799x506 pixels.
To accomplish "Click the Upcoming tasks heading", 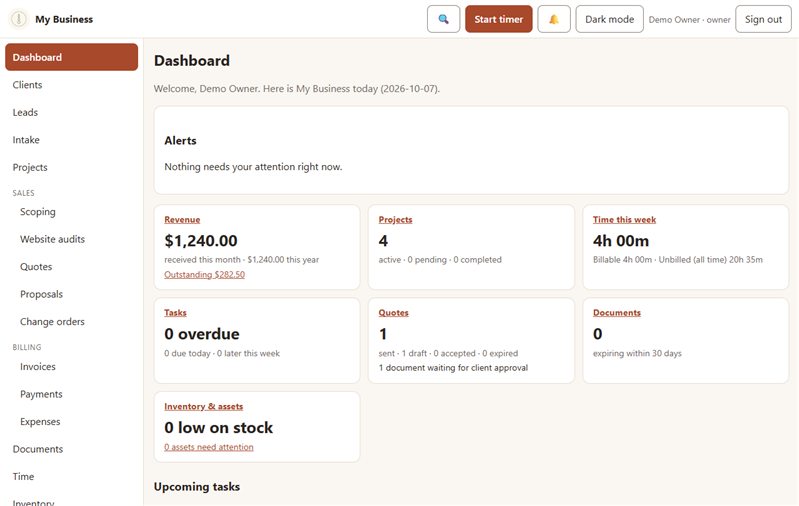I will [197, 487].
